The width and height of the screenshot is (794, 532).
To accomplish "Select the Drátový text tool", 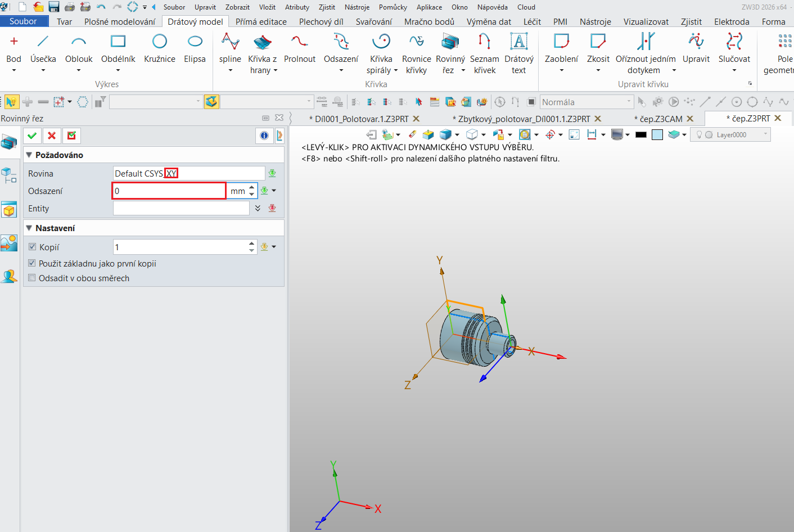I will [519, 54].
